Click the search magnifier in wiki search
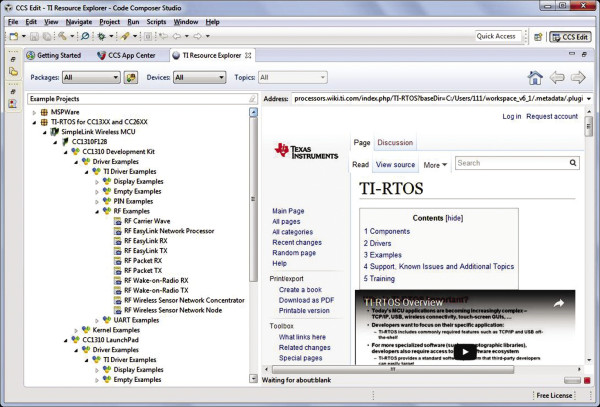The image size is (600, 407). (x=573, y=163)
